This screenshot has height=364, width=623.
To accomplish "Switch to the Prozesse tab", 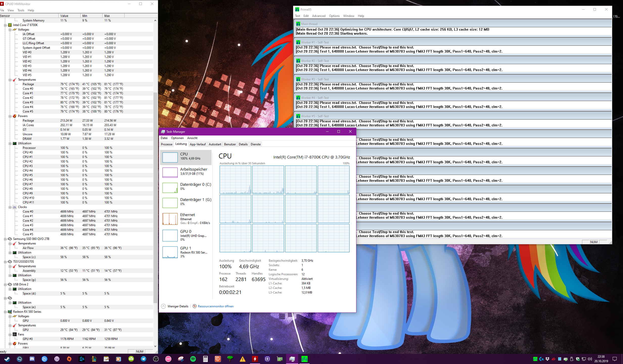I will [167, 144].
